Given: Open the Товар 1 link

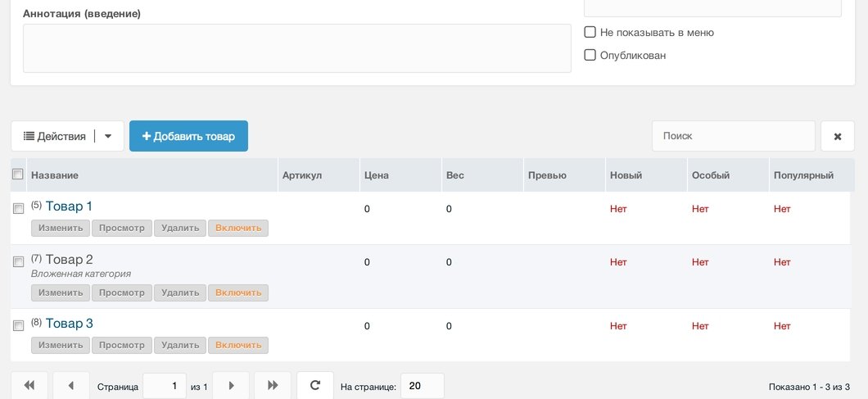Looking at the screenshot, I should click(x=69, y=206).
